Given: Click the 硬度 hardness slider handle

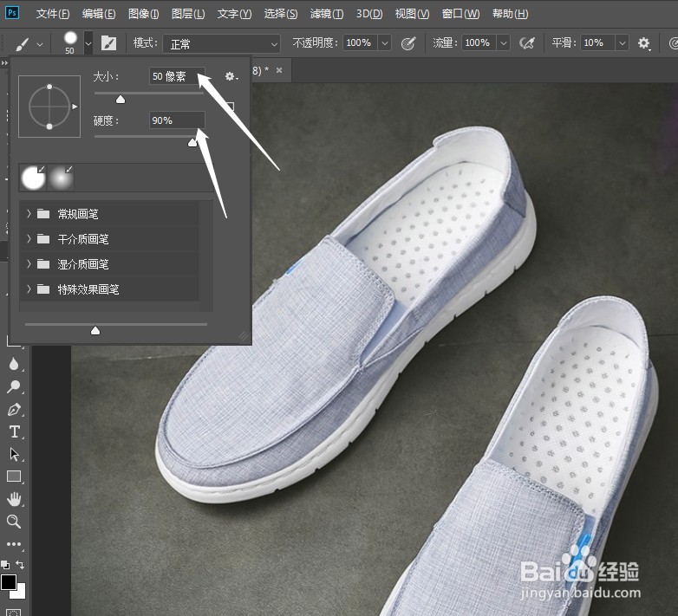Looking at the screenshot, I should click(x=192, y=143).
